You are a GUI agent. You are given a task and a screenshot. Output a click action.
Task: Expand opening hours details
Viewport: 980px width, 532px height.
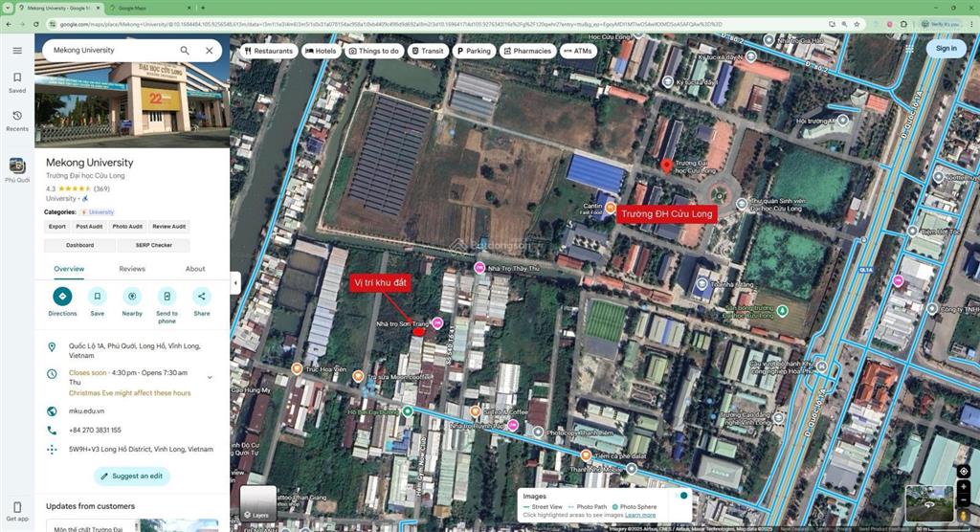pos(210,378)
